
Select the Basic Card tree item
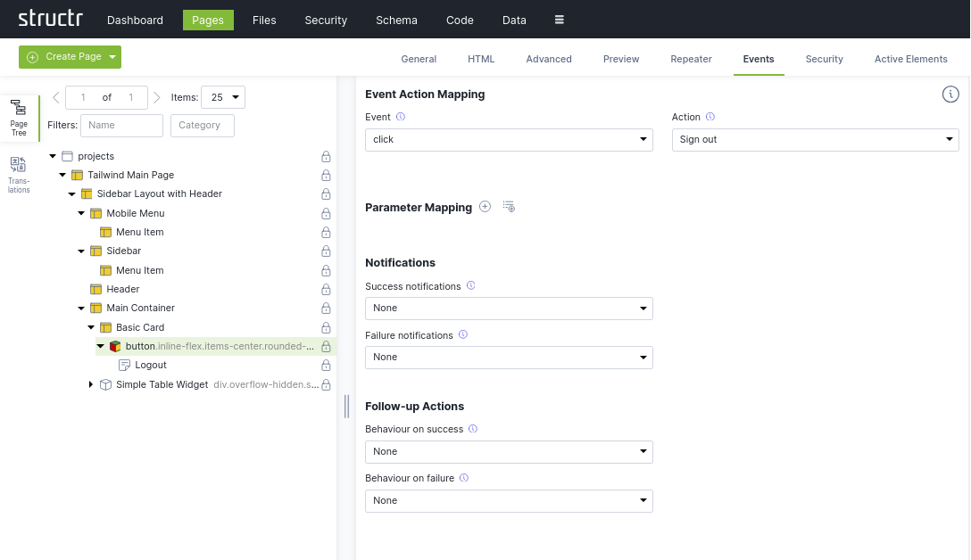pyautogui.click(x=140, y=327)
